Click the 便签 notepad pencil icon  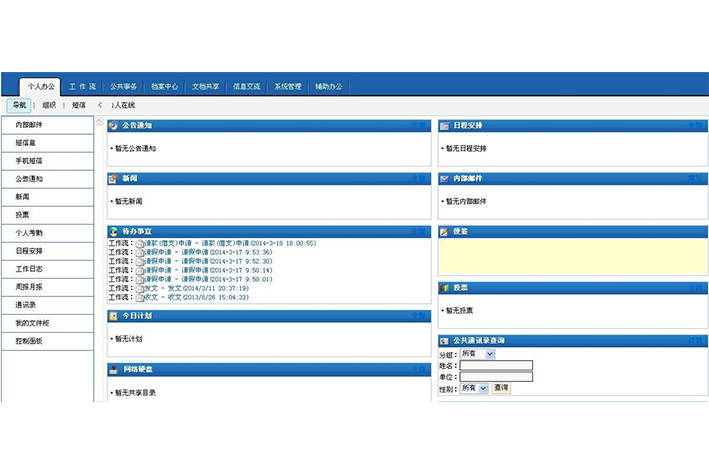click(444, 232)
